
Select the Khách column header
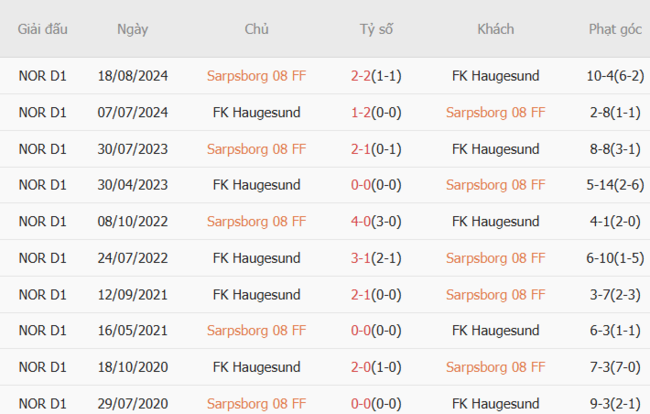(495, 29)
